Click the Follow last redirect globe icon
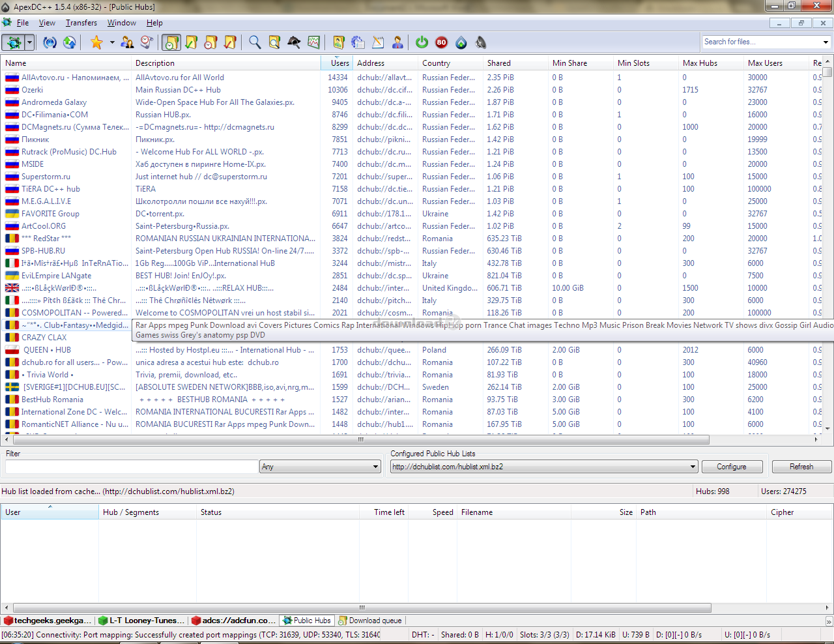834x644 pixels. pos(69,43)
